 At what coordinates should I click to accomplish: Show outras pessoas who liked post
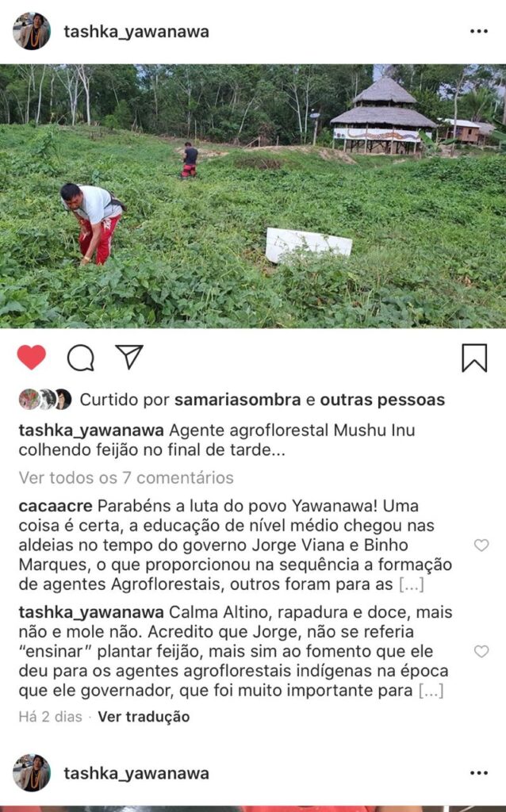(382, 400)
